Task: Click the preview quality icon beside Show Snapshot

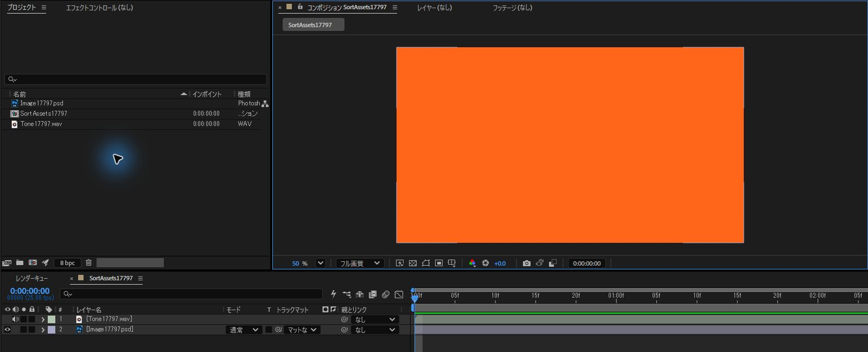Action: point(552,263)
